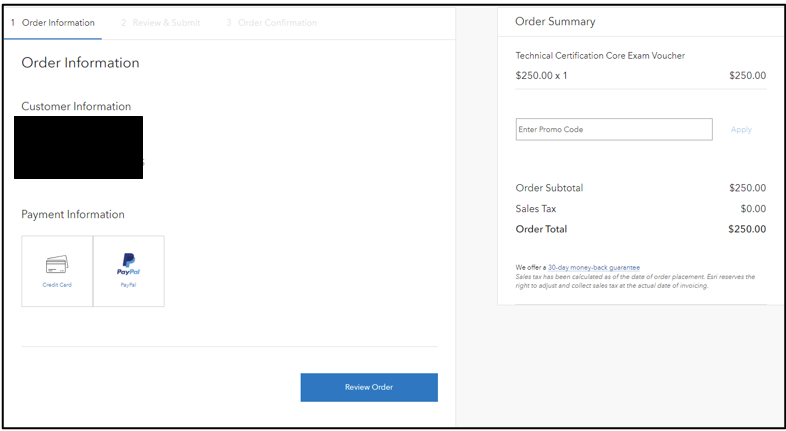786x431 pixels.
Task: Select the Credit Card payment icon
Action: (57, 264)
